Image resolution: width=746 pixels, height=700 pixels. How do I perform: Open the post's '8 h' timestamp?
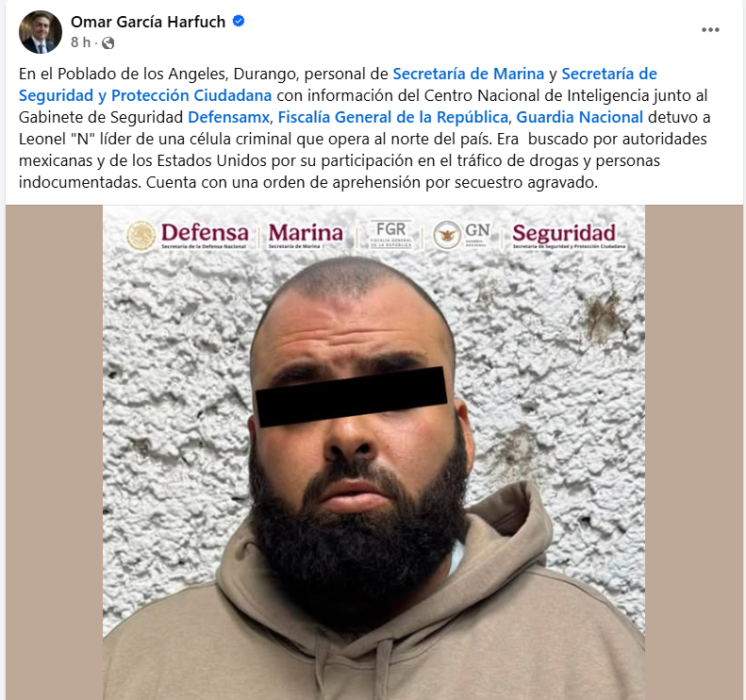tap(80, 42)
